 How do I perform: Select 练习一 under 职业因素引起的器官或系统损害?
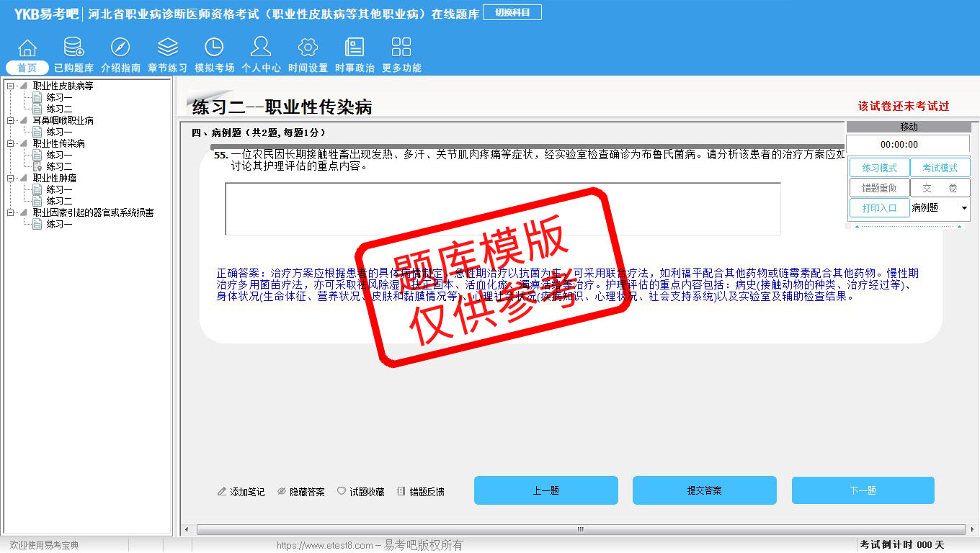pyautogui.click(x=59, y=224)
